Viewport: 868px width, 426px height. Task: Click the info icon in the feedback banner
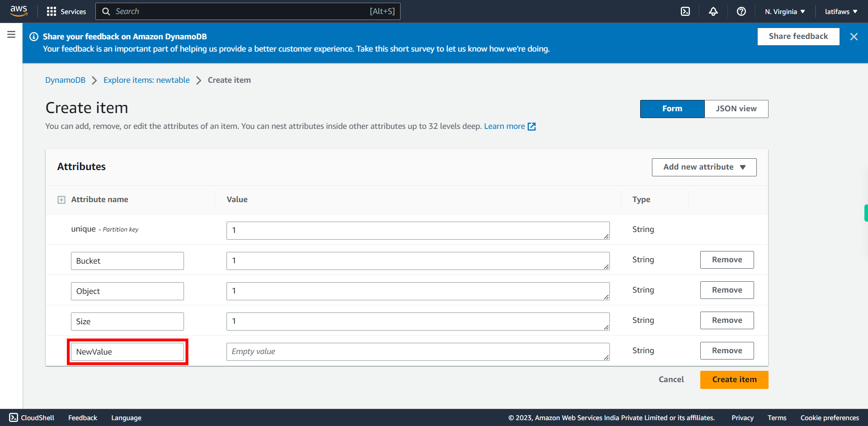[x=34, y=37]
